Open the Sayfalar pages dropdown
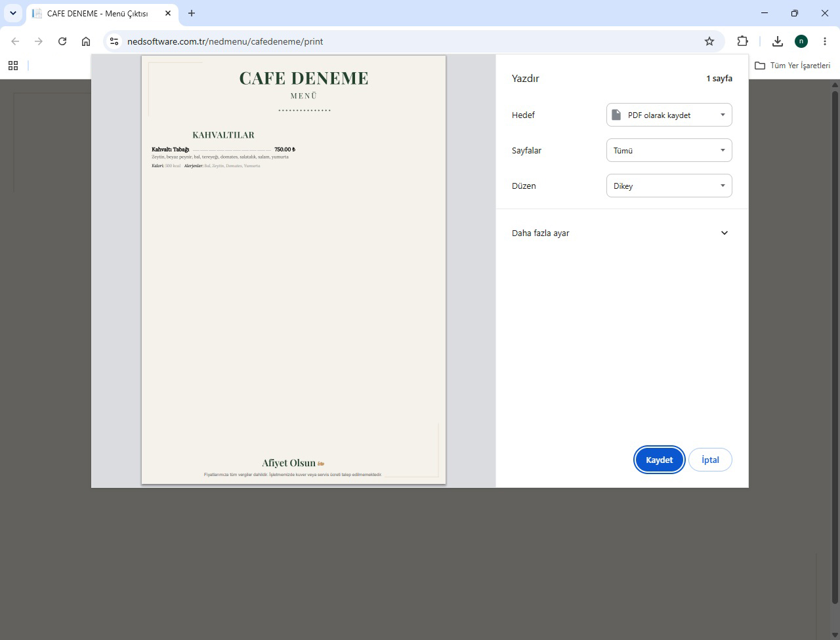Screen dimensions: 840x640 click(669, 150)
